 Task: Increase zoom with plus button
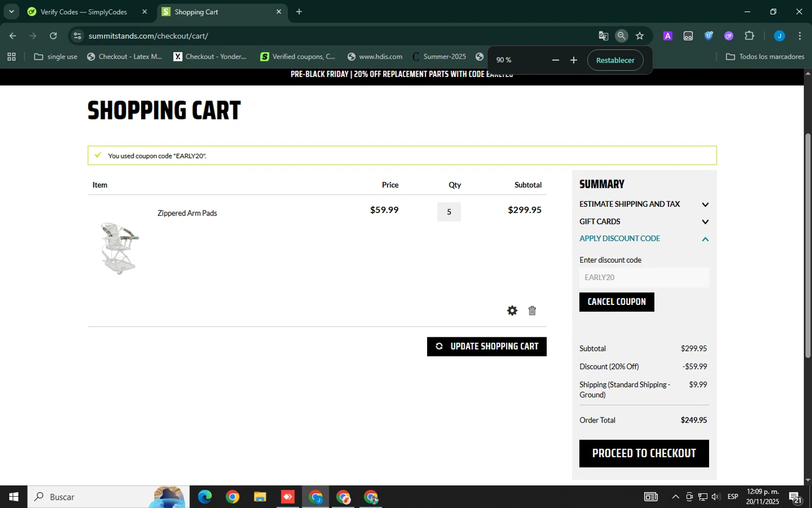point(574,60)
